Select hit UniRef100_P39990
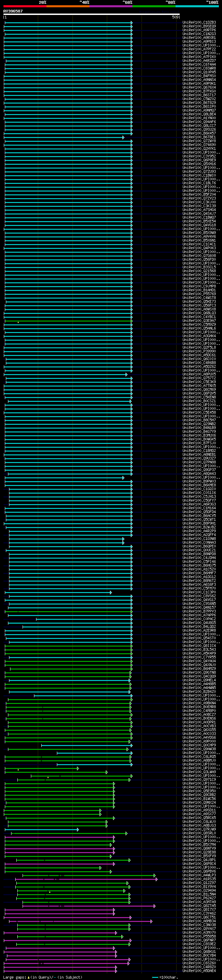Image resolution: width=222 pixels, height=980 pixels. [199, 351]
